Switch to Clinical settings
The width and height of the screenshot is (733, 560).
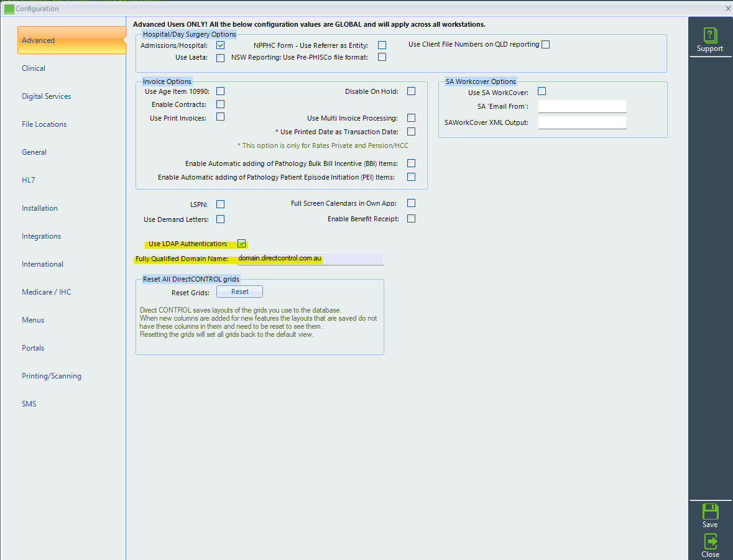pyautogui.click(x=34, y=68)
